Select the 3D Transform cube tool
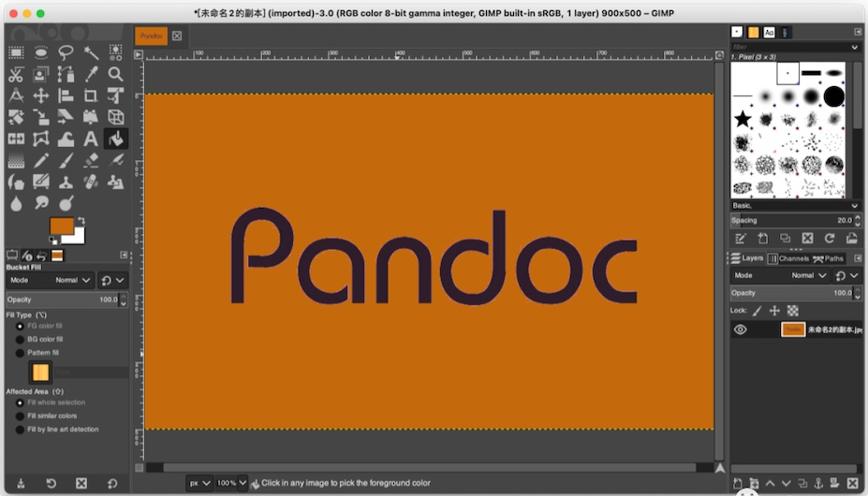 tap(116, 117)
